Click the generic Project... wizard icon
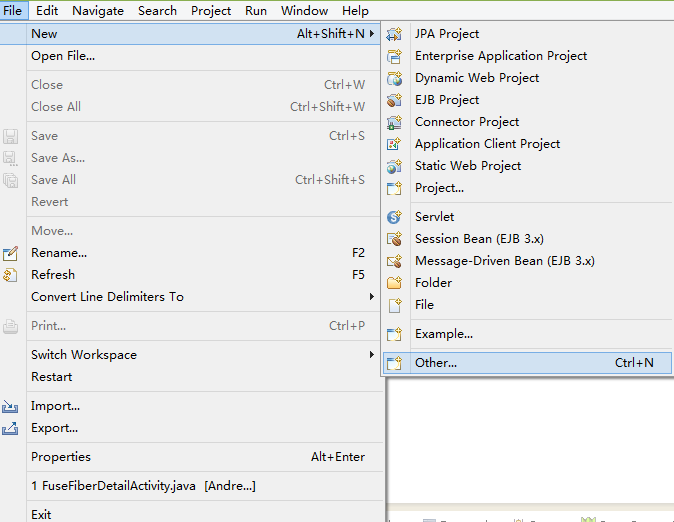The image size is (674, 522). (x=394, y=188)
